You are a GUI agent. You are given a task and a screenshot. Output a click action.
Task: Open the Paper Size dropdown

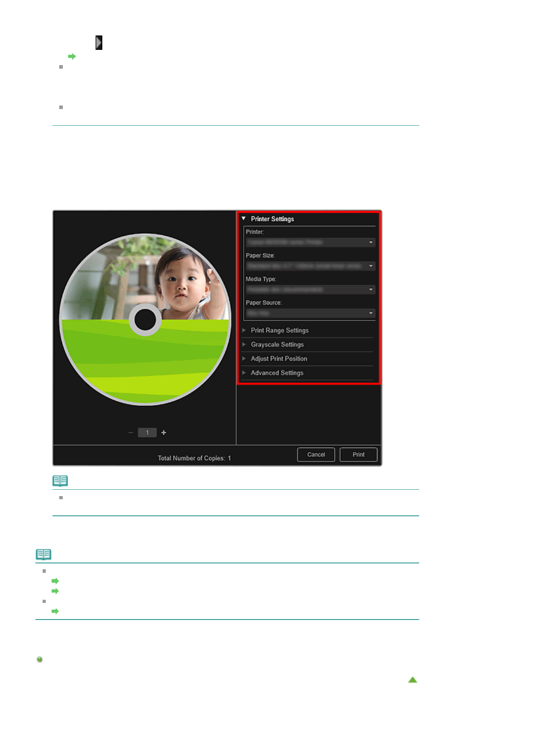coord(310,266)
